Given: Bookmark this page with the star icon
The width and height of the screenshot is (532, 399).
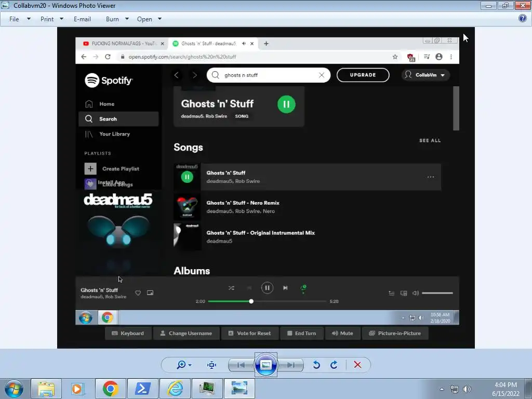Looking at the screenshot, I should coord(395,57).
